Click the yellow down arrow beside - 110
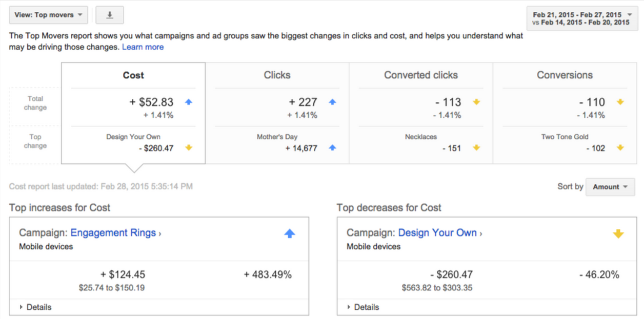The height and width of the screenshot is (319, 644). coord(620,102)
